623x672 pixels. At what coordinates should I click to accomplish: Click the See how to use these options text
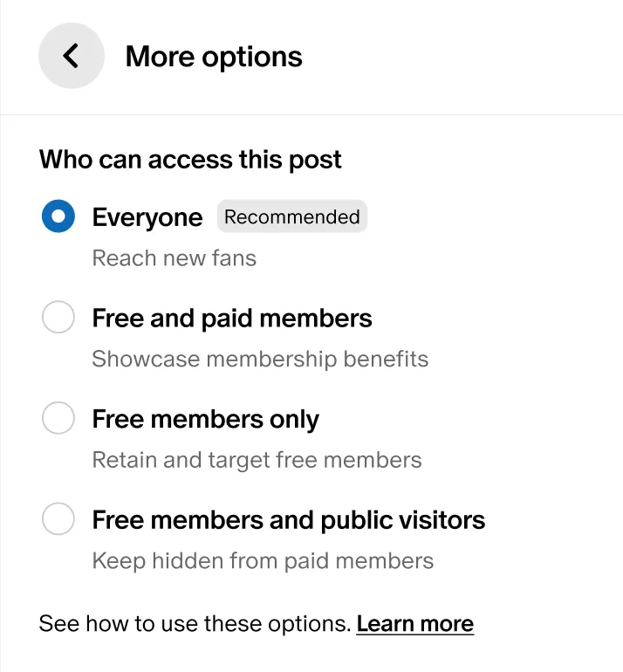(195, 624)
